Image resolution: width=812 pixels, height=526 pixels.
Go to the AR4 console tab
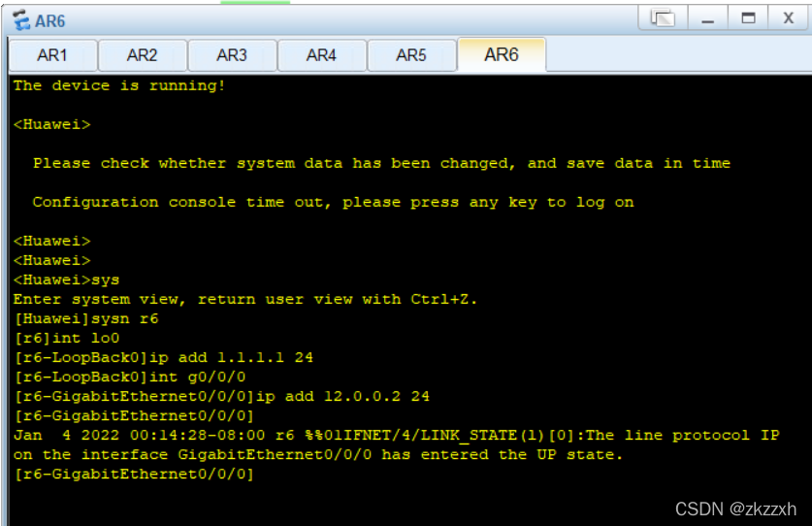(321, 55)
